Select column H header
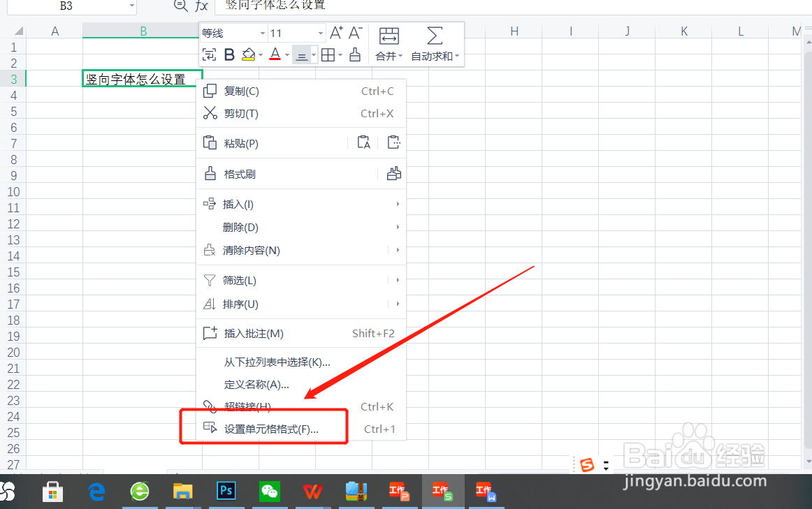 (514, 31)
